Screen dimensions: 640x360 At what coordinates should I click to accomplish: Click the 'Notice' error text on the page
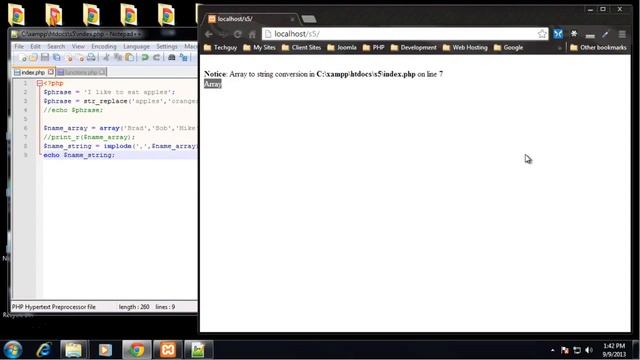[x=215, y=74]
